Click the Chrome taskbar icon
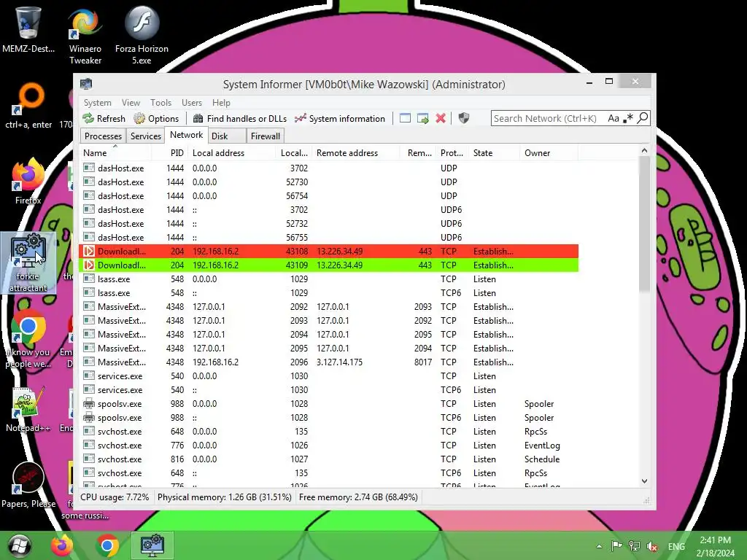The height and width of the screenshot is (560, 747). coord(107,545)
